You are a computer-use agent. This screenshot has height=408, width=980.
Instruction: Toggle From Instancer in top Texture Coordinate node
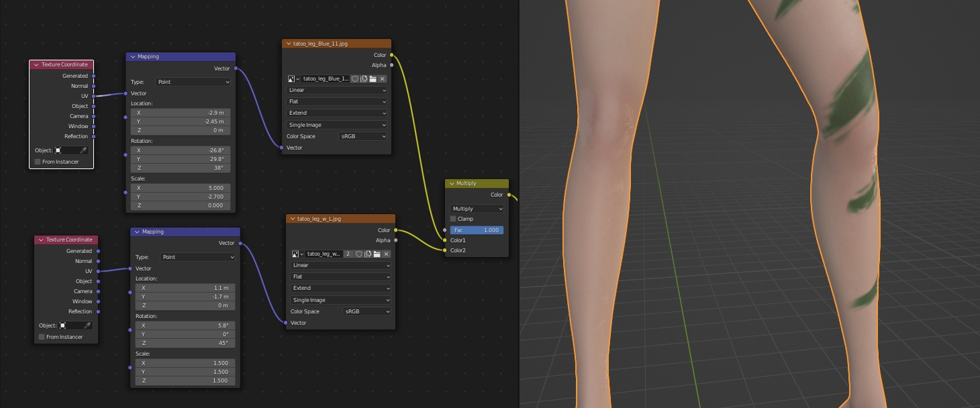pyautogui.click(x=38, y=162)
